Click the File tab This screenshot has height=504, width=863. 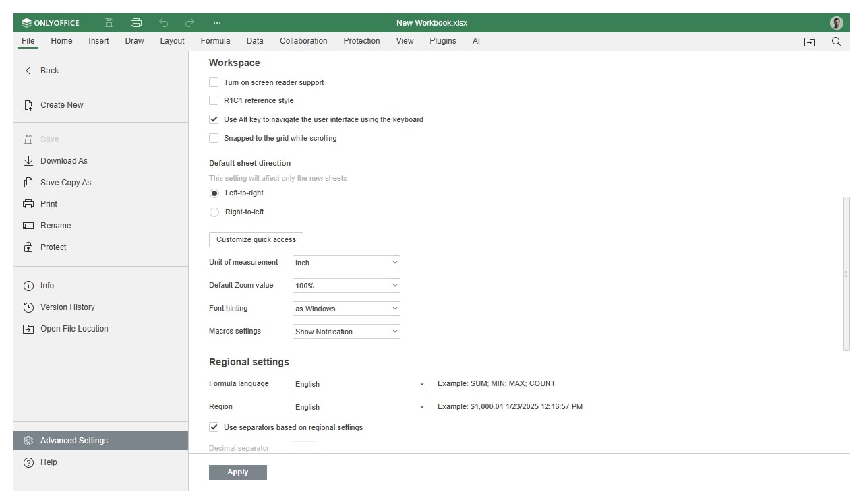tap(28, 41)
